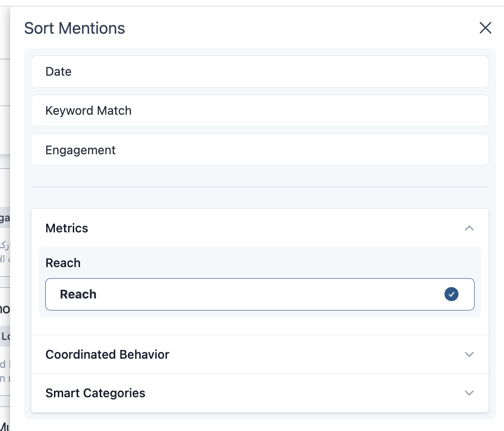Viewport: 504px width, 431px height.
Task: Click the Metrics section title
Action: point(67,228)
